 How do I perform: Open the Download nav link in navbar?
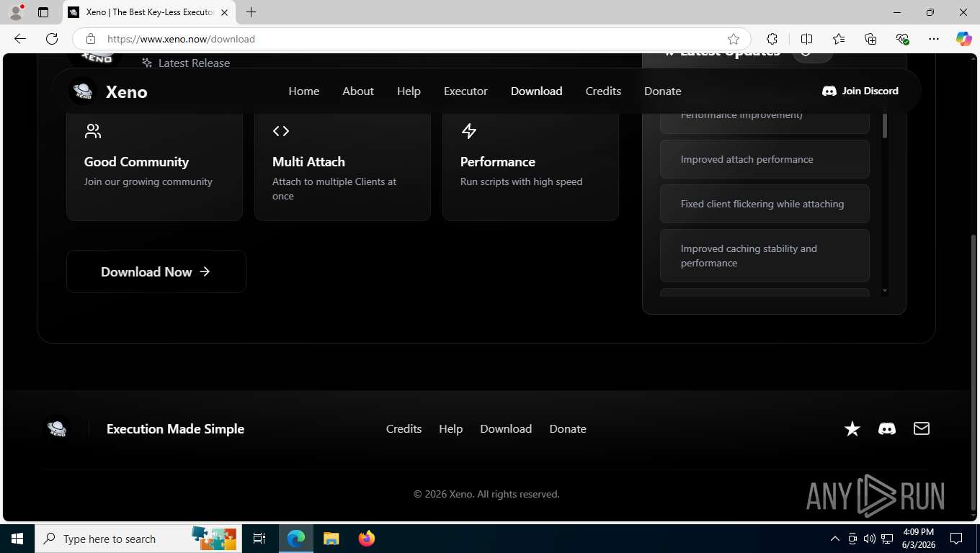click(537, 91)
